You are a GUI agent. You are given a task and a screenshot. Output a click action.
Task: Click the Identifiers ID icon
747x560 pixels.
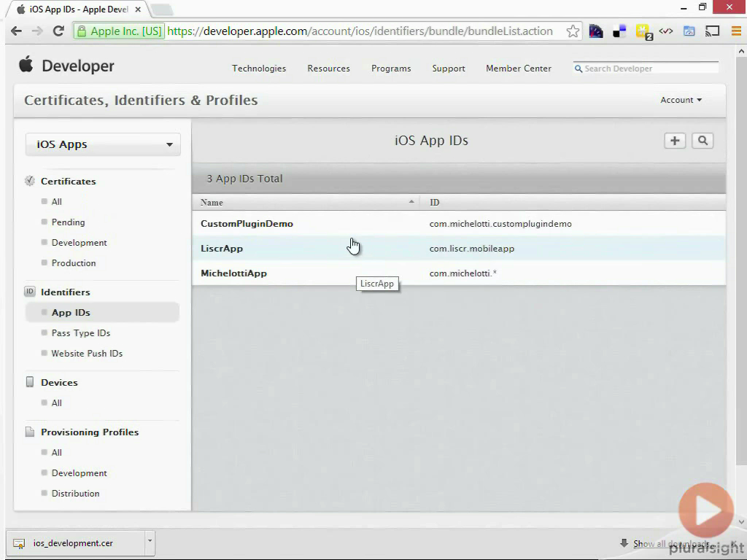click(29, 292)
